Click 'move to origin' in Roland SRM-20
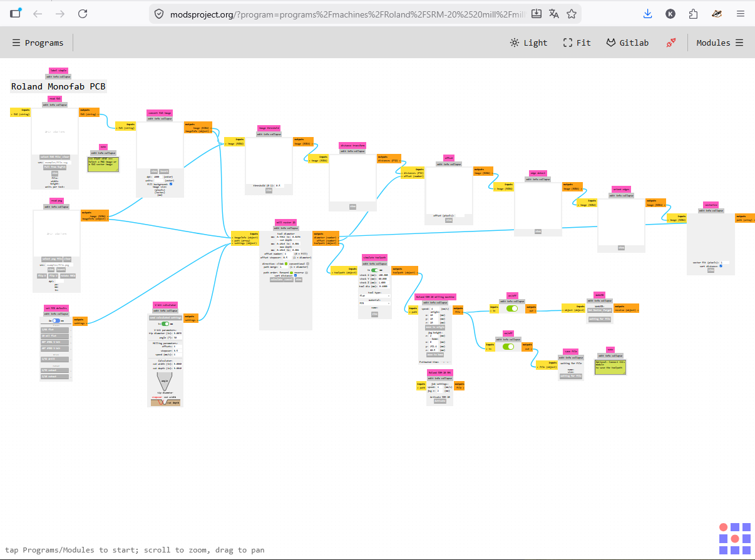755x560 pixels. pyautogui.click(x=435, y=327)
